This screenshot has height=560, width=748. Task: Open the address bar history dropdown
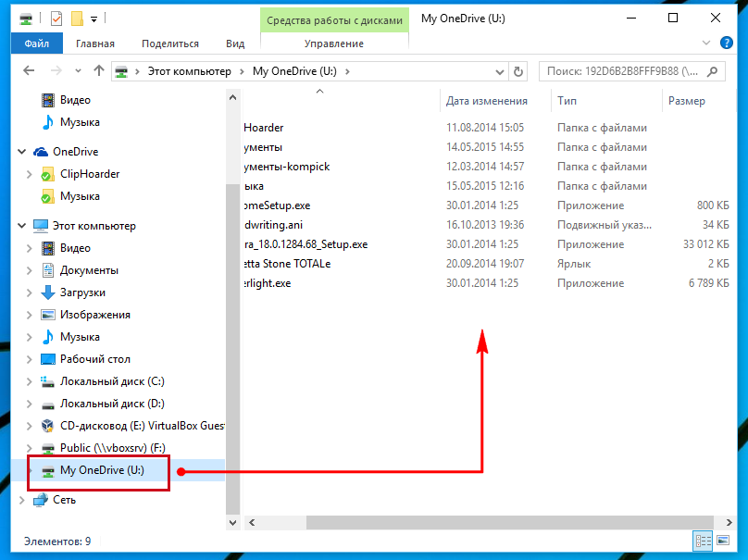click(x=497, y=71)
